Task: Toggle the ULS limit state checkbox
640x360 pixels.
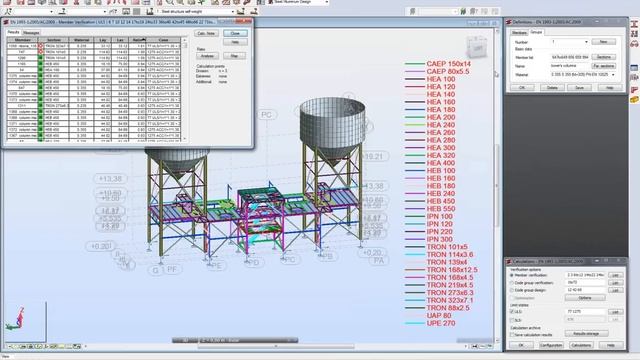Action: pos(512,311)
